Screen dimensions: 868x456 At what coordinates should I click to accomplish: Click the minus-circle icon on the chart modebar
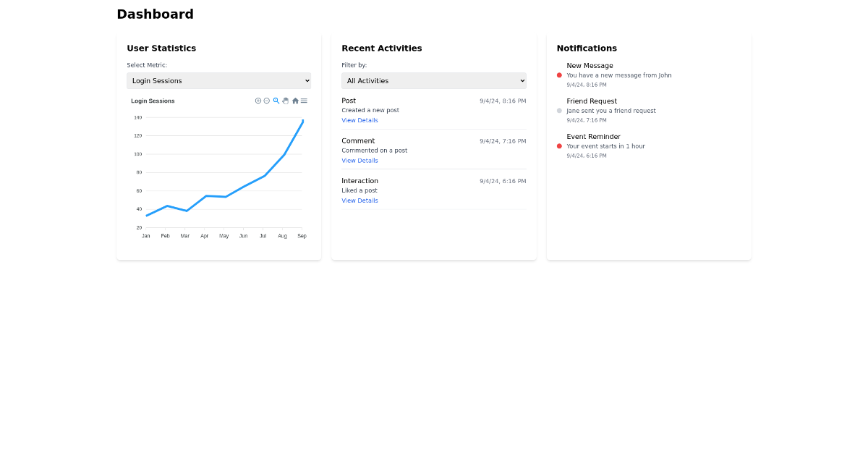click(266, 101)
